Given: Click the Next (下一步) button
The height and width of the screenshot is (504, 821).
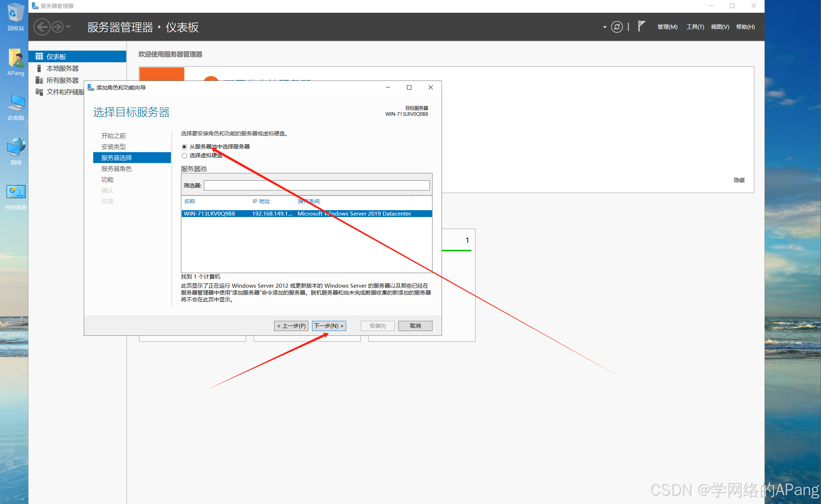Looking at the screenshot, I should [x=329, y=326].
